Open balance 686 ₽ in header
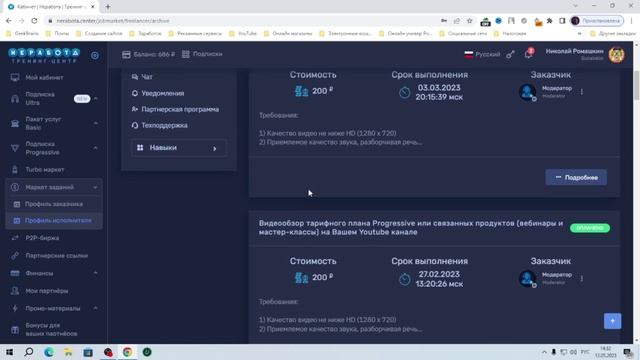The image size is (640, 360). click(x=149, y=54)
